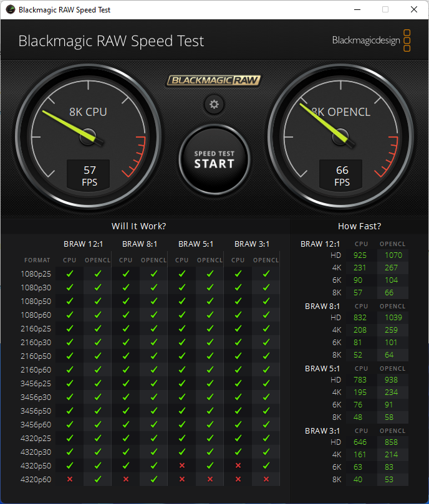Click the '2160p50' format row label
The image size is (429, 504).
pyautogui.click(x=36, y=356)
